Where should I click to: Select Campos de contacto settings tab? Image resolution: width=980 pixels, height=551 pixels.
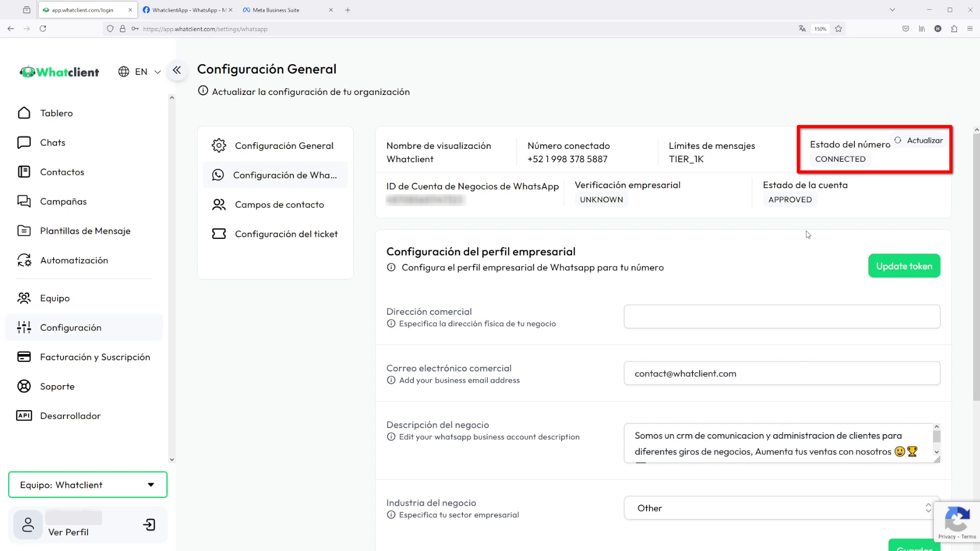pos(275,205)
